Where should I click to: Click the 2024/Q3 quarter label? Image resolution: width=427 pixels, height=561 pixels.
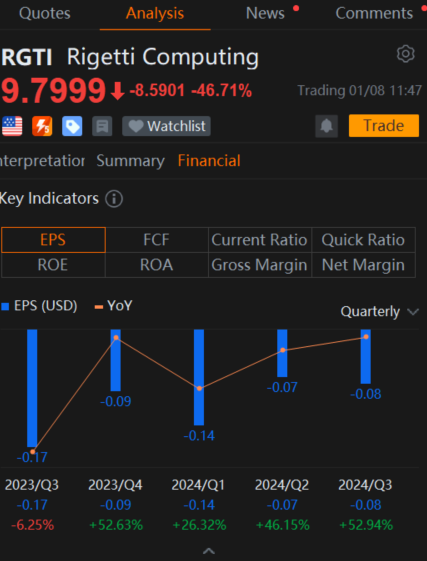pos(365,485)
